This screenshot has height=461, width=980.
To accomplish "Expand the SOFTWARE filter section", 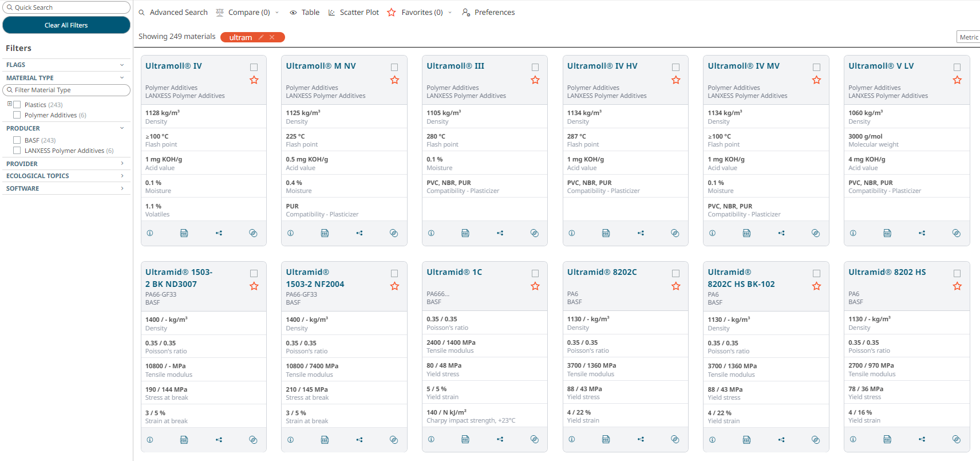I will coord(122,188).
